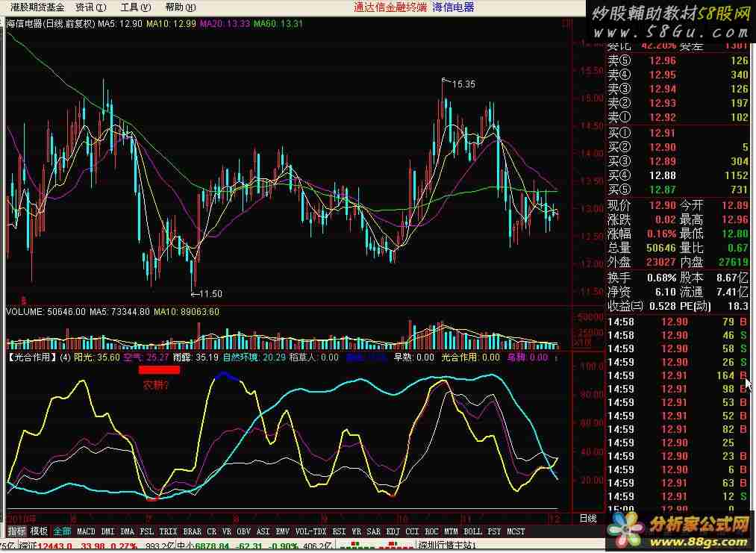
Task: Select the 买⑤ 12.87 bid row
Action: coord(678,190)
